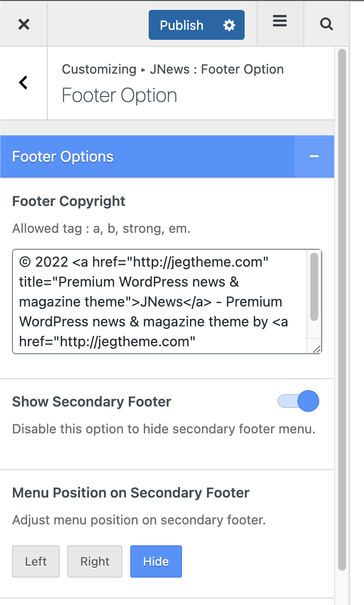Go back with the left chevron arrow

pos(23,83)
